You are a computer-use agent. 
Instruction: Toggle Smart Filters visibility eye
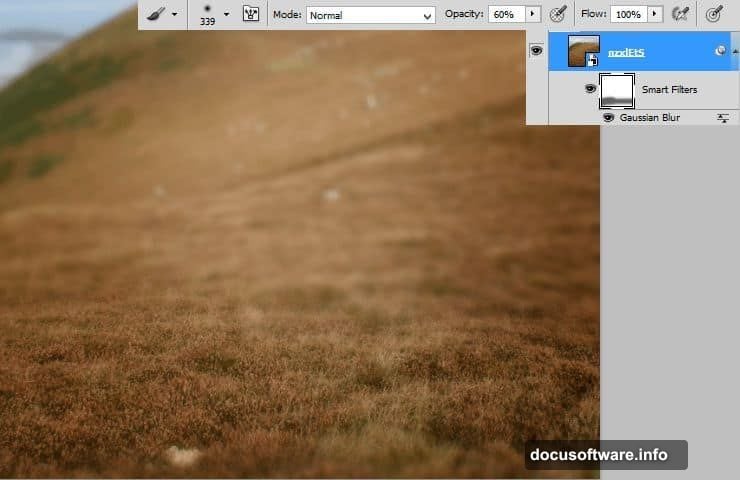(x=589, y=89)
